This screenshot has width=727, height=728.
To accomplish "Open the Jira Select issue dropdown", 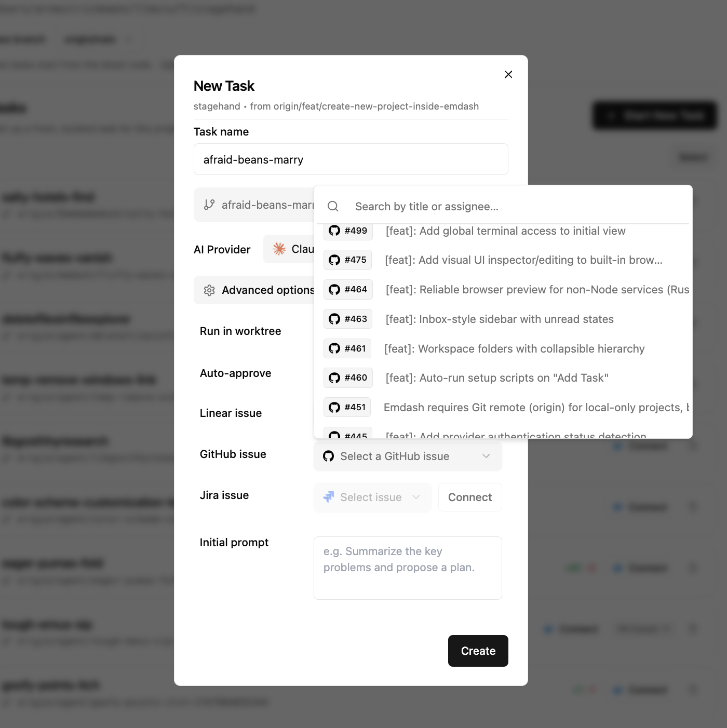I will 372,497.
